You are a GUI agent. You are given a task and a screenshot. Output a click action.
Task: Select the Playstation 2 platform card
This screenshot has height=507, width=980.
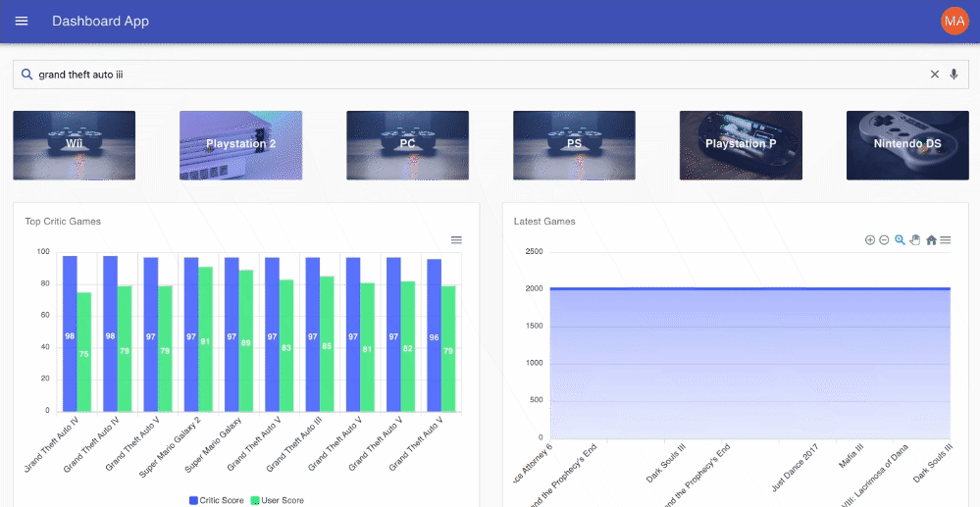(240, 146)
